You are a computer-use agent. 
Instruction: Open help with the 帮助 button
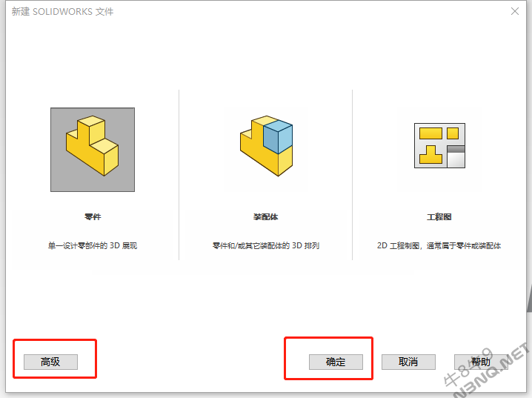tap(481, 362)
